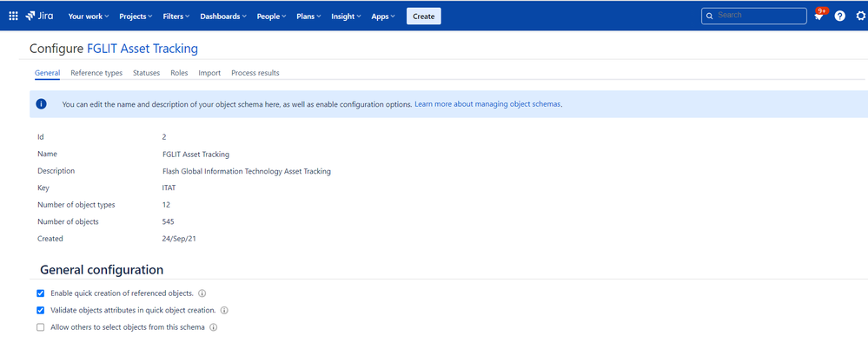Go to the Process results tab
Screen dimensions: 868x349
tap(255, 73)
